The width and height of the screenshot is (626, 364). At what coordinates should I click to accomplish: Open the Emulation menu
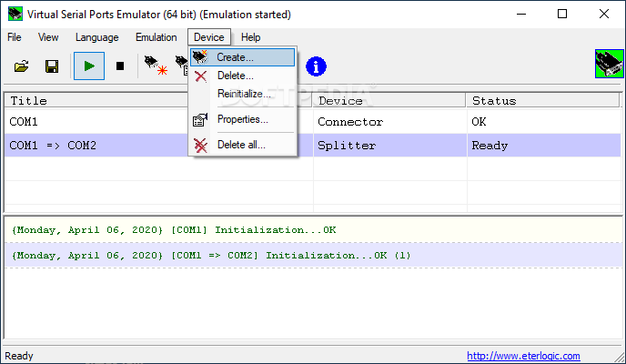pyautogui.click(x=156, y=37)
